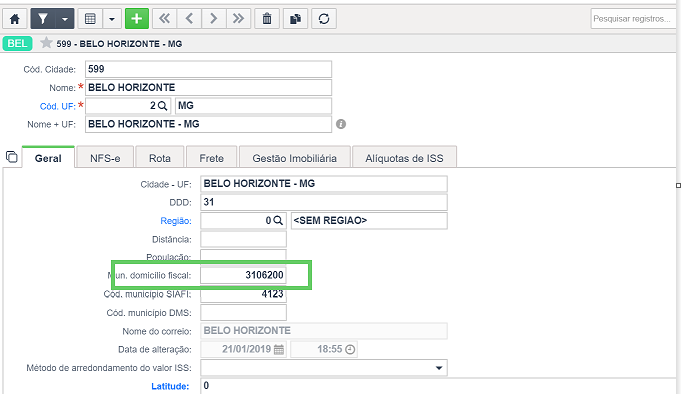681x394 pixels.
Task: Refresh the record data
Action: coord(324,19)
